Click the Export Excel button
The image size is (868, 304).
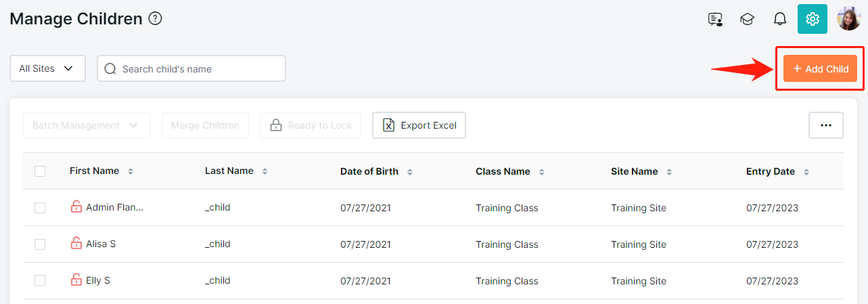(419, 125)
